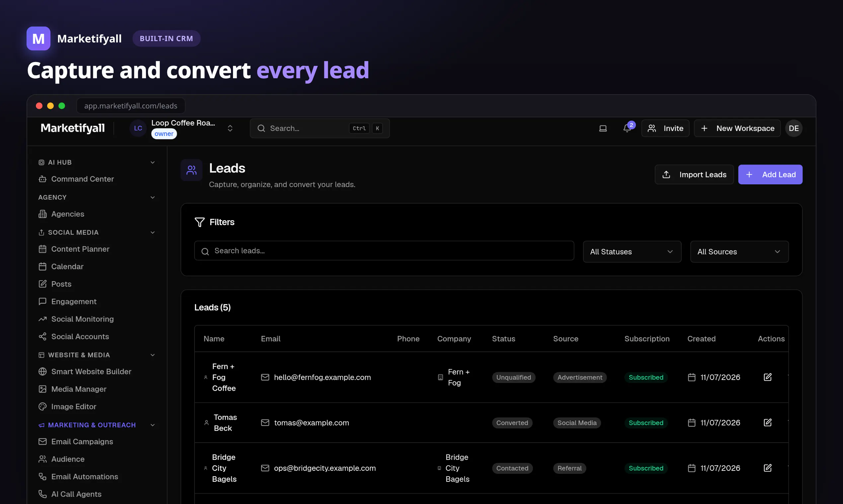Click the owner role badge
The width and height of the screenshot is (843, 504).
(164, 134)
